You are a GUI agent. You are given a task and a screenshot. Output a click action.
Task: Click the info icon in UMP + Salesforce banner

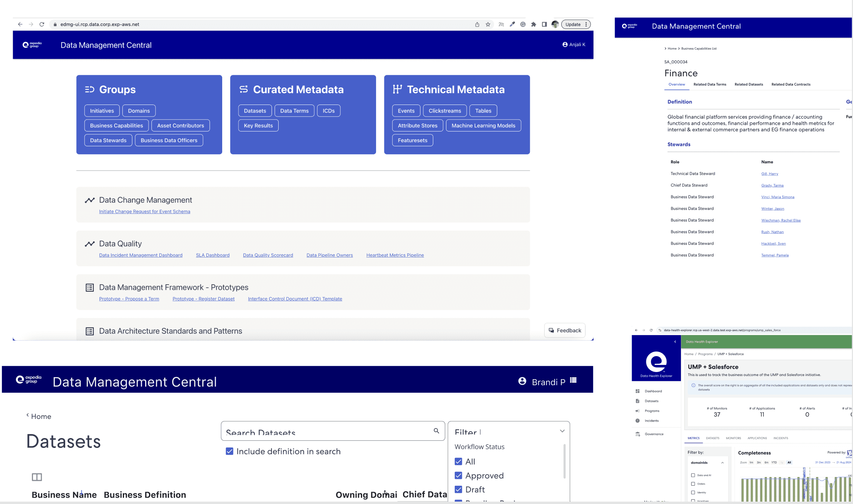(694, 385)
